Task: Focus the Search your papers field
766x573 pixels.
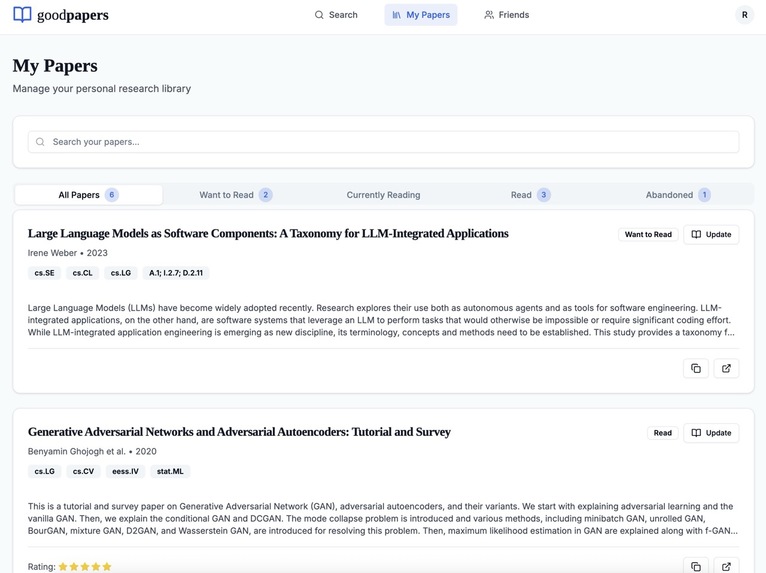Action: coord(383,142)
